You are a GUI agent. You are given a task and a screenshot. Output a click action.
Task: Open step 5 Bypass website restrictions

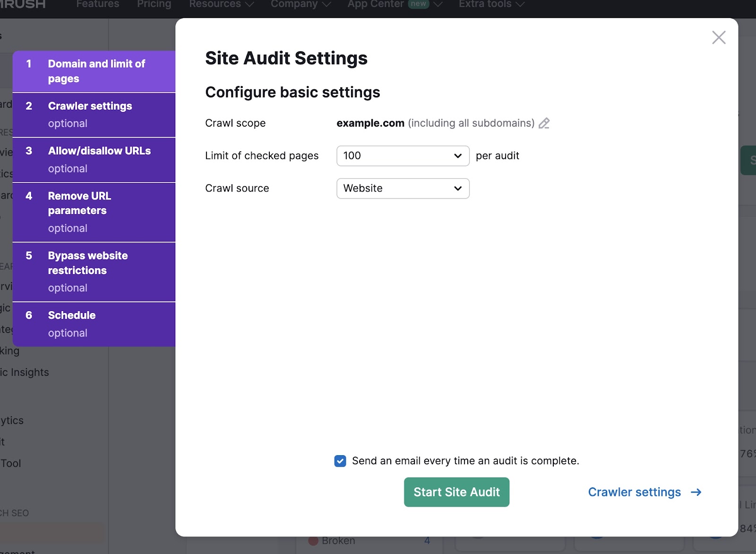pyautogui.click(x=94, y=271)
